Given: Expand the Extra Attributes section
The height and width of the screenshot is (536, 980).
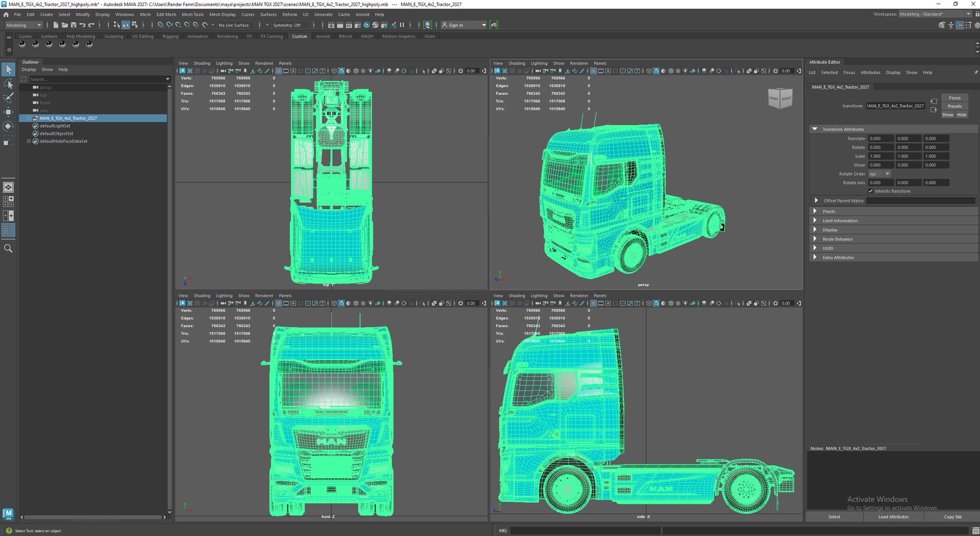Looking at the screenshot, I should (815, 257).
